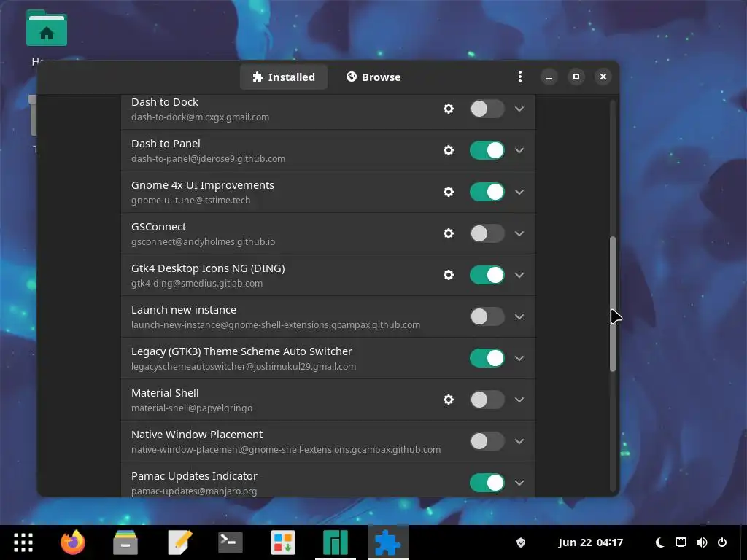The image size is (747, 560).
Task: Open settings for Dash to Dock extension
Action: (x=449, y=109)
